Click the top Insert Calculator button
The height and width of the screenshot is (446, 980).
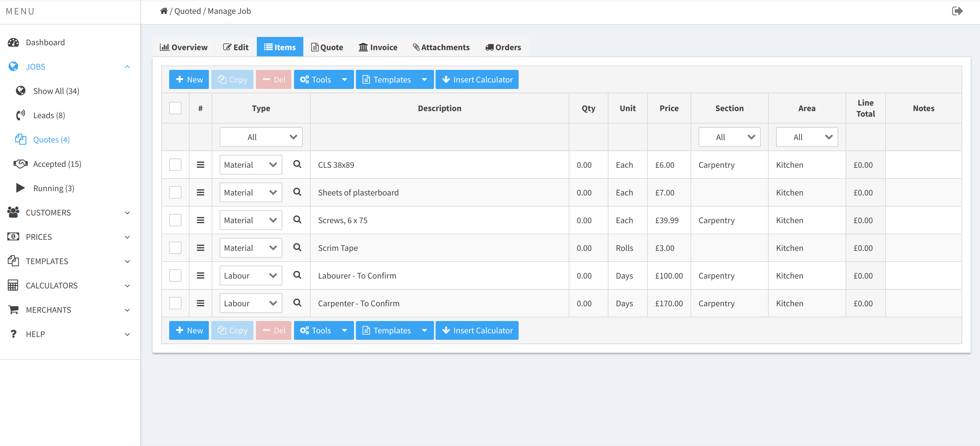(477, 79)
